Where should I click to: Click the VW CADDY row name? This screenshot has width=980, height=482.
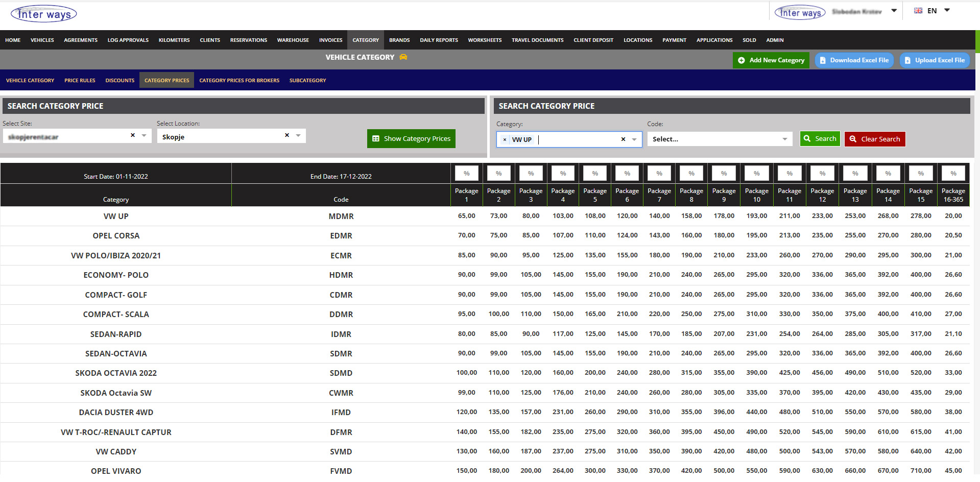click(116, 451)
